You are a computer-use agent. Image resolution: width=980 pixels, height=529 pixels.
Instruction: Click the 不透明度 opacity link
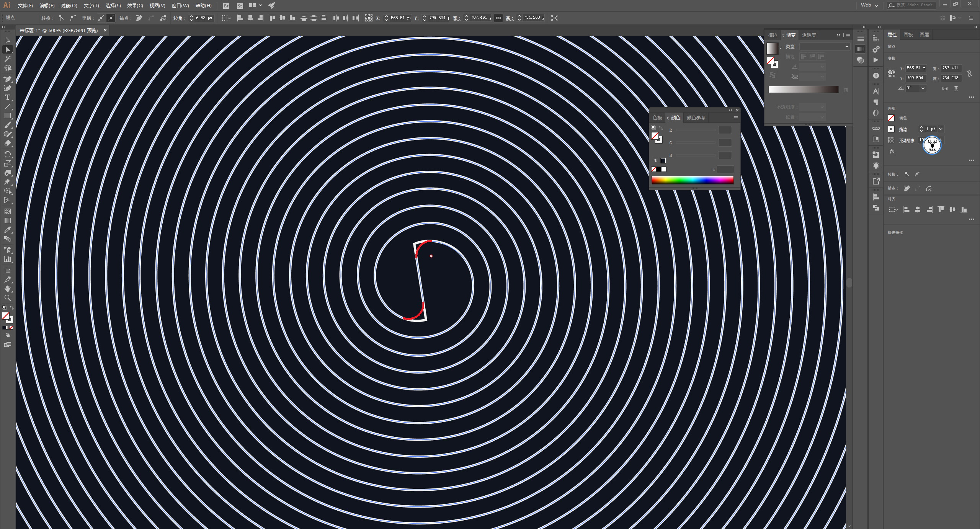click(x=906, y=140)
